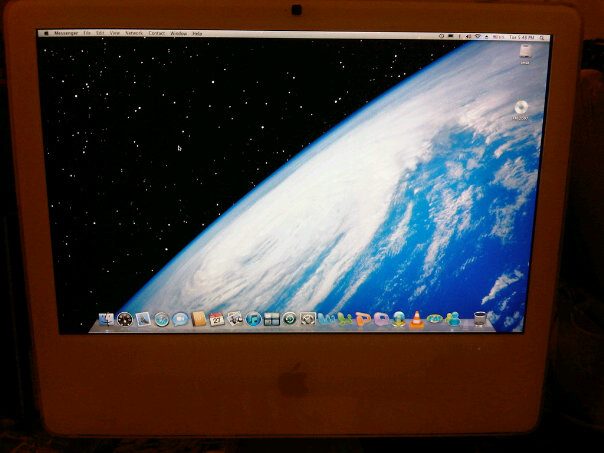
Task: Open the Help menu
Action: pyautogui.click(x=197, y=33)
